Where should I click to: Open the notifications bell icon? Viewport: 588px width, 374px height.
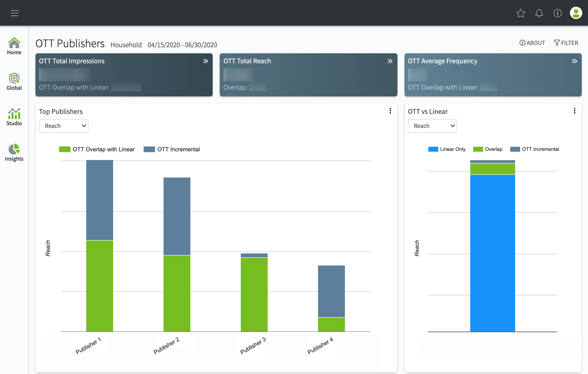(539, 13)
